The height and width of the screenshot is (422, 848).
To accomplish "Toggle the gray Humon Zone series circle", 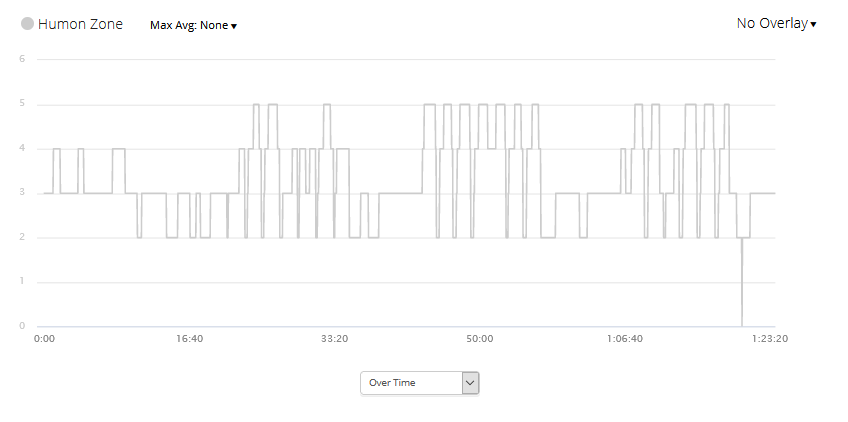I will pos(27,24).
